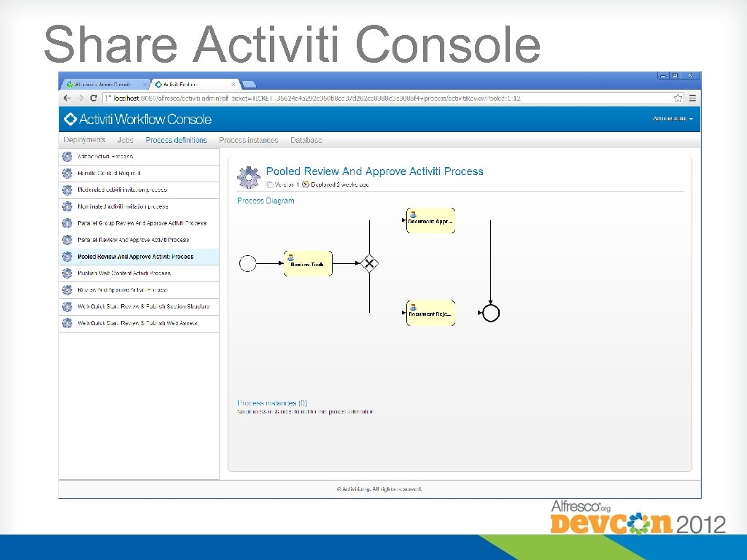The width and height of the screenshot is (747, 560).
Task: Switch to the Process definitions tab
Action: click(x=177, y=140)
